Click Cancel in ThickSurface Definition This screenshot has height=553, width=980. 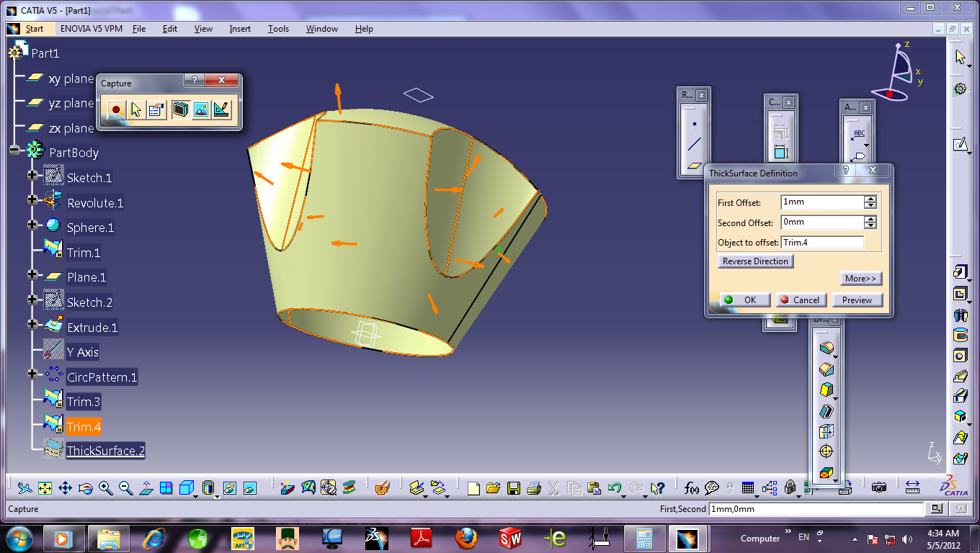click(x=801, y=300)
